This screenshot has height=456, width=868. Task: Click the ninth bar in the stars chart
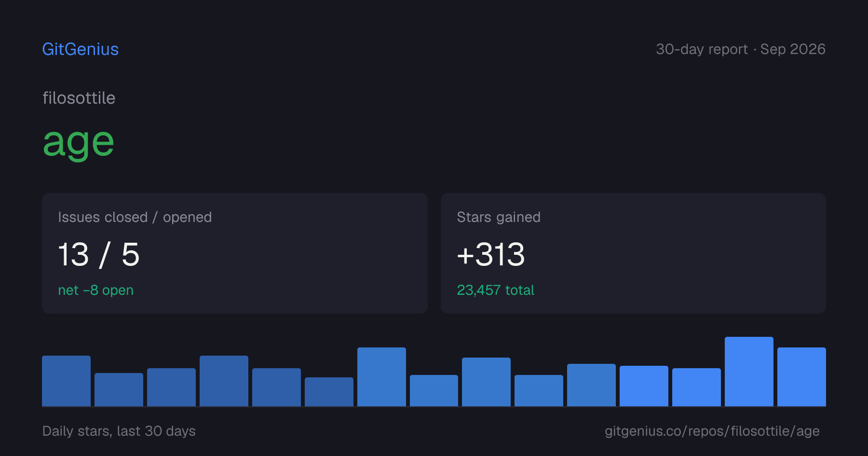[x=486, y=382]
